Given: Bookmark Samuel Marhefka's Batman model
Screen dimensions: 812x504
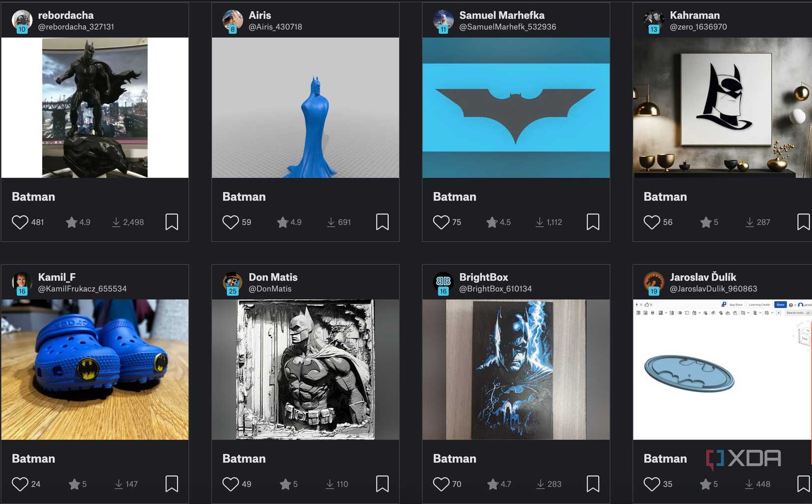Looking at the screenshot, I should (x=593, y=222).
